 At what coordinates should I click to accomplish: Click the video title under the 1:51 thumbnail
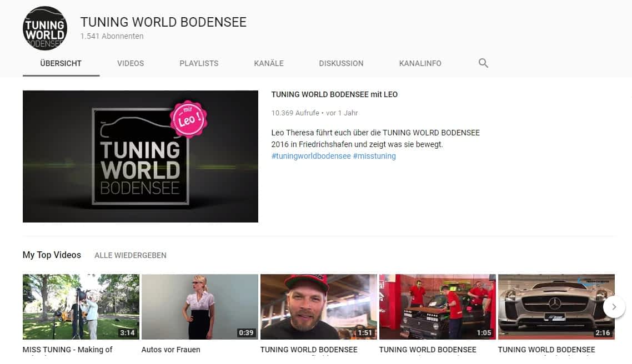click(x=309, y=350)
